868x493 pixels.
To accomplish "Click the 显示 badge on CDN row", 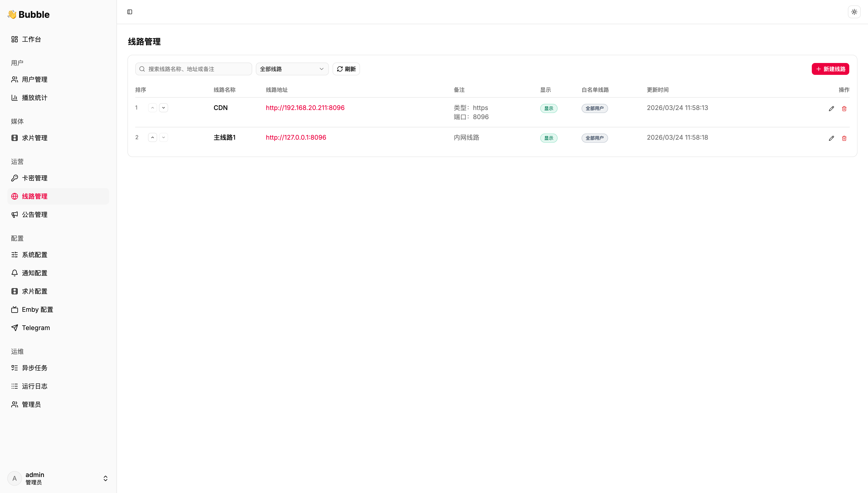I will [548, 108].
